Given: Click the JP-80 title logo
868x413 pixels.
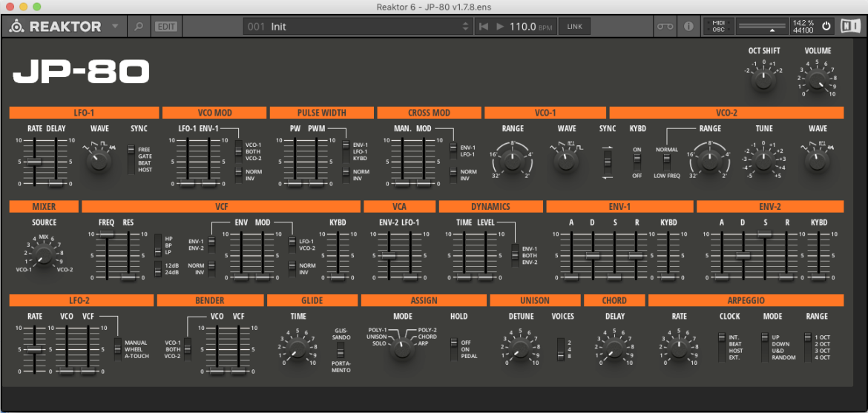Looking at the screenshot, I should [x=81, y=71].
